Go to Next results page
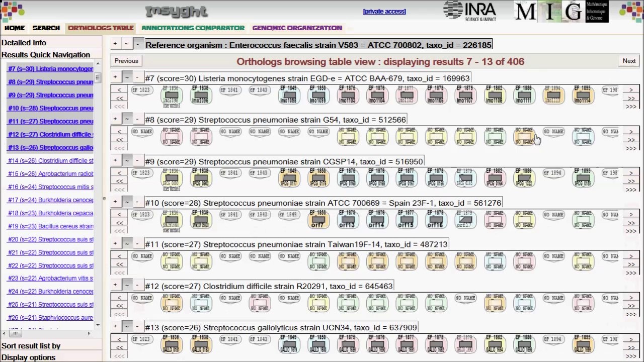The height and width of the screenshot is (362, 644). pos(629,61)
